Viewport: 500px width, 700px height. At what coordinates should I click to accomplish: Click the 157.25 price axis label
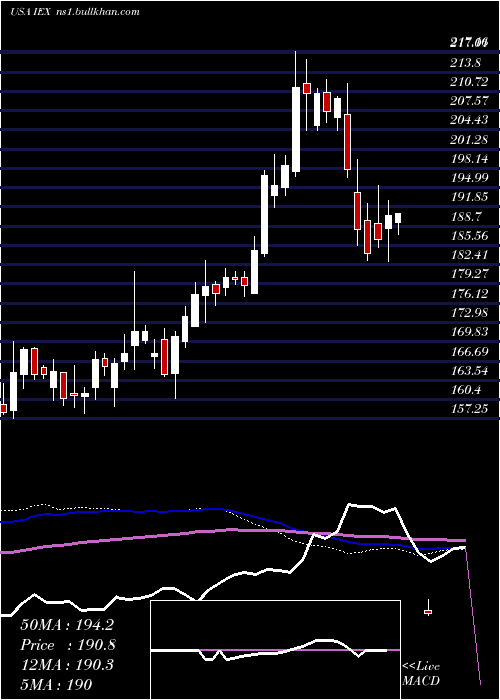(469, 409)
